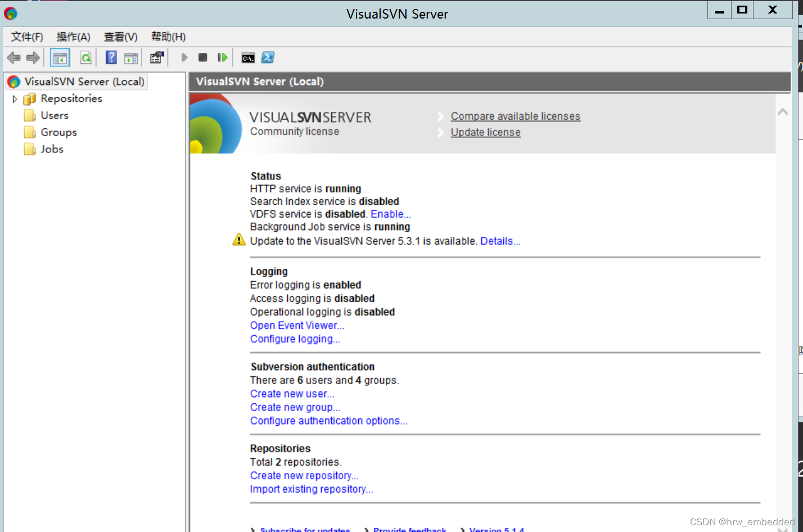The height and width of the screenshot is (532, 803).
Task: Click the Provide feedback link
Action: pyautogui.click(x=410, y=529)
